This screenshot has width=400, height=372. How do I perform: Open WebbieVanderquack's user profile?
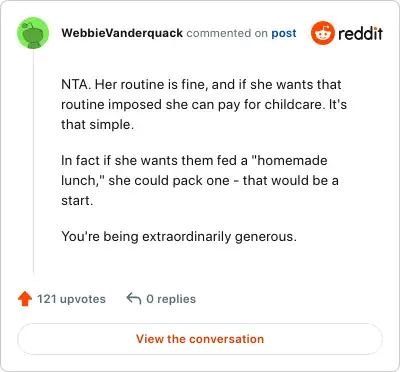coord(122,33)
